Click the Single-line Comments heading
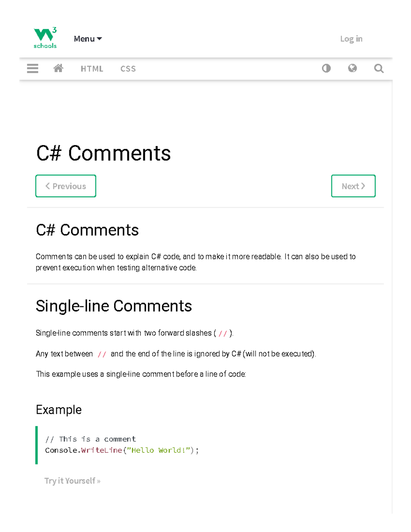 click(114, 306)
